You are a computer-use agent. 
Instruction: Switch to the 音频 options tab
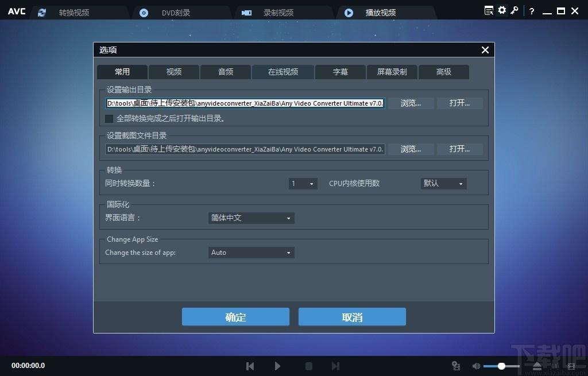[x=226, y=72]
